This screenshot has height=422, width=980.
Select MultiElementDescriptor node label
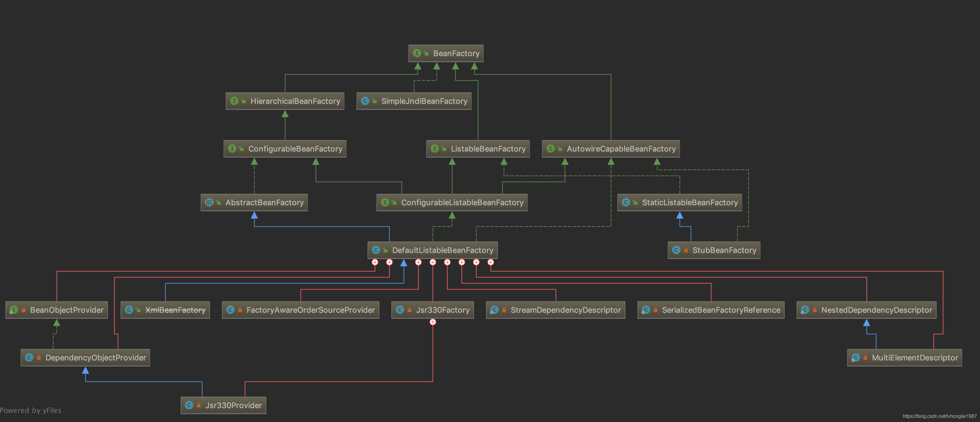915,358
